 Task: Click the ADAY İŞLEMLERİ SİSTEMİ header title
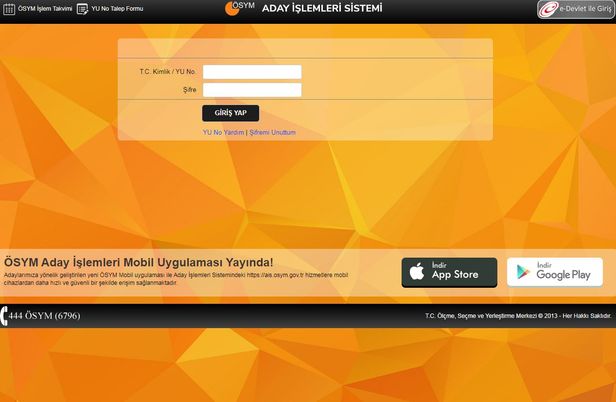322,8
